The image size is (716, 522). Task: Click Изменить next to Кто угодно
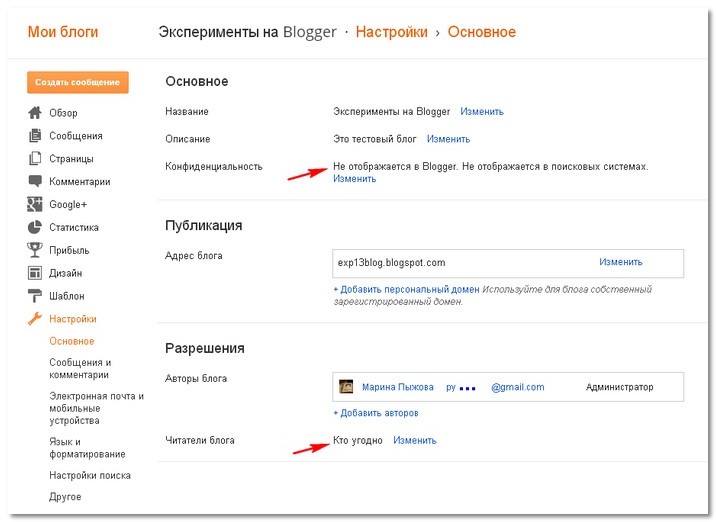tap(415, 440)
